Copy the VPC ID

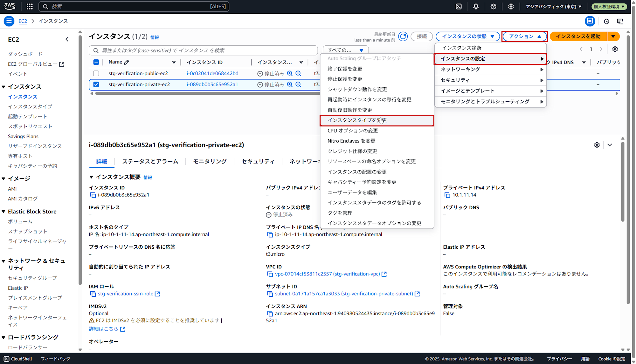[270, 274]
